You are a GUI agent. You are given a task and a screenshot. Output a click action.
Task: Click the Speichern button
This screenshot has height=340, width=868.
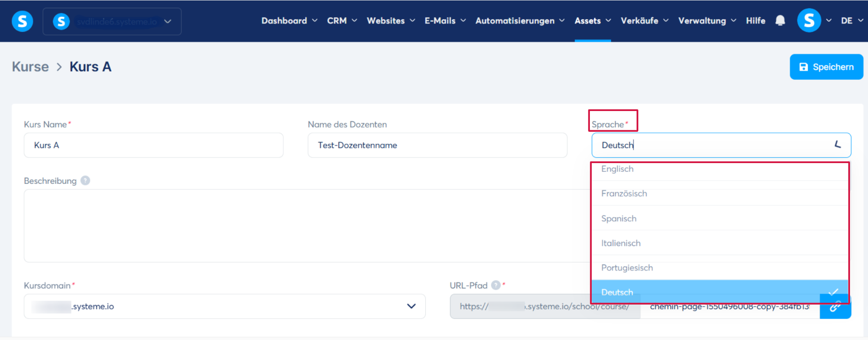pyautogui.click(x=826, y=67)
